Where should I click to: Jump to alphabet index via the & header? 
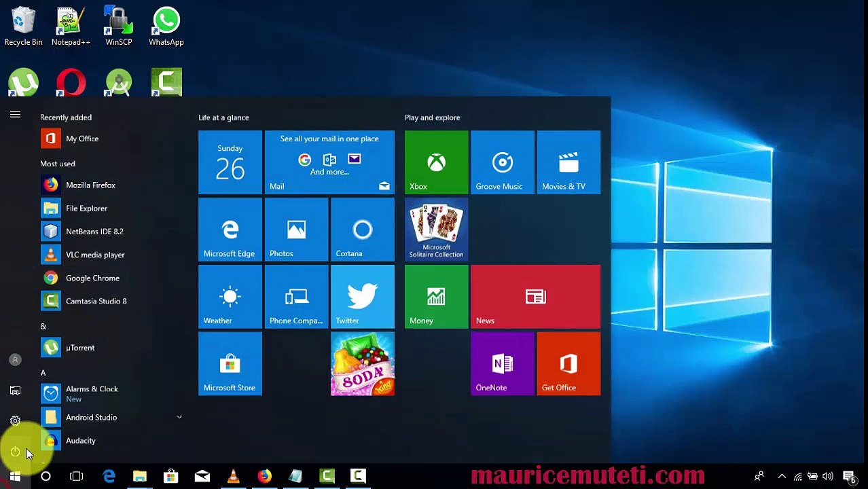[x=43, y=327]
